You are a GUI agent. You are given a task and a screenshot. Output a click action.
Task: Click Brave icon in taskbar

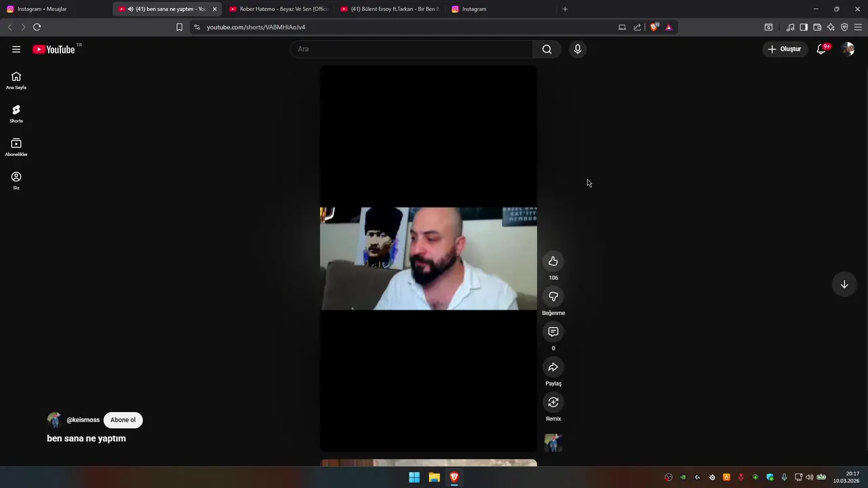click(454, 477)
